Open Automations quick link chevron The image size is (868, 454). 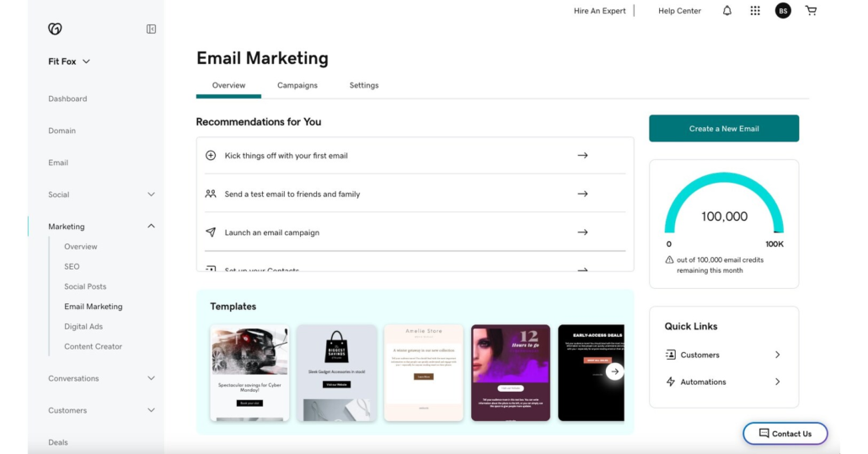(777, 382)
